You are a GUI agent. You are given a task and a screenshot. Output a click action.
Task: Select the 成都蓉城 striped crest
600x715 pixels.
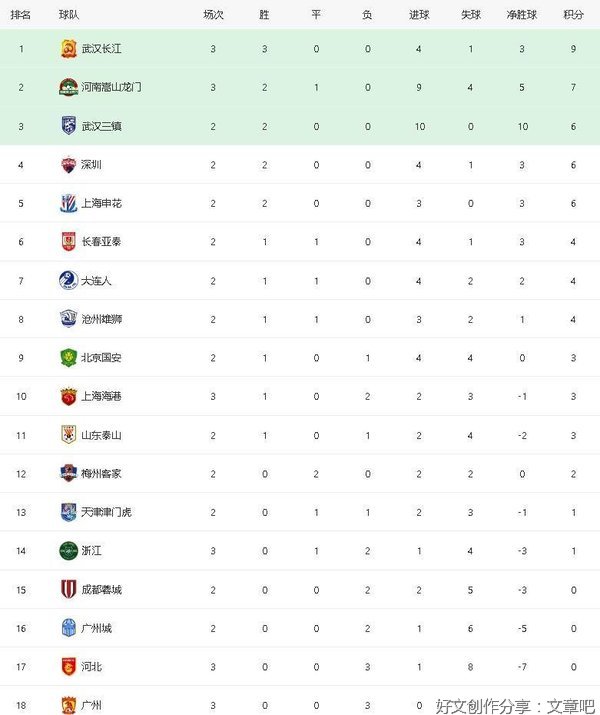68,589
